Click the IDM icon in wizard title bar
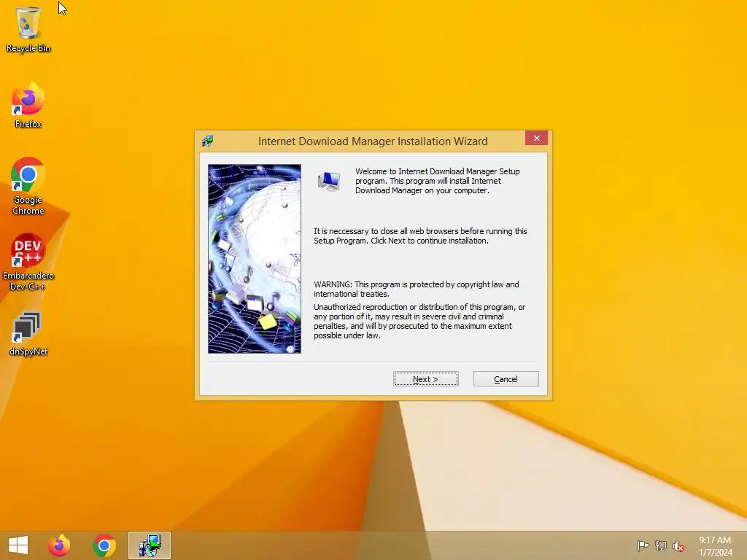Viewport: 747px width, 560px height. 208,141
